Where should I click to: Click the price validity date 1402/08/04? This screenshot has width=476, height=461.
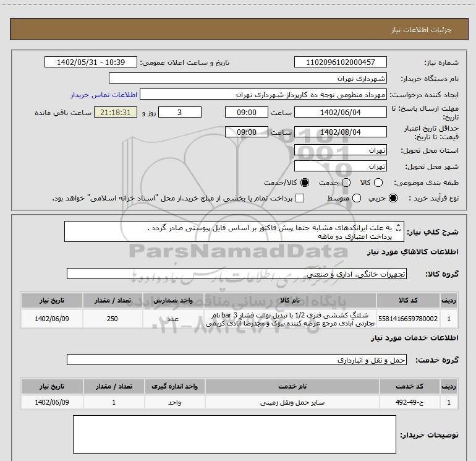340,132
